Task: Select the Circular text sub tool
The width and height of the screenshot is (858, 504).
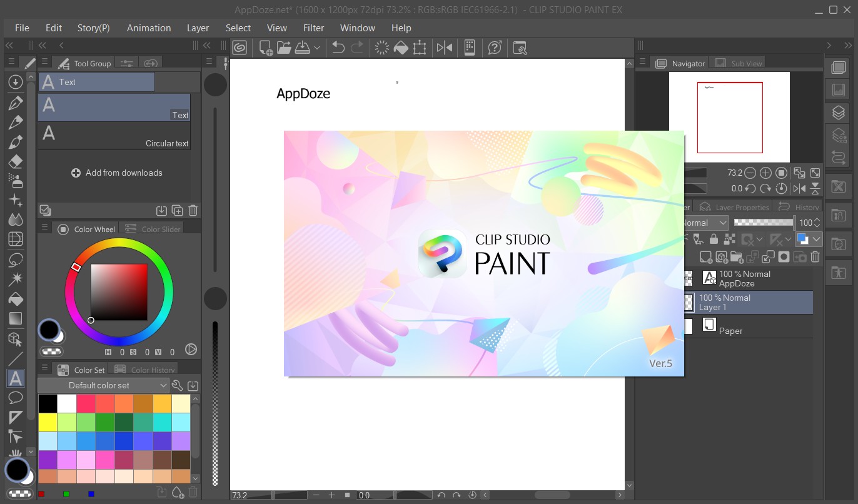Action: pyautogui.click(x=114, y=135)
